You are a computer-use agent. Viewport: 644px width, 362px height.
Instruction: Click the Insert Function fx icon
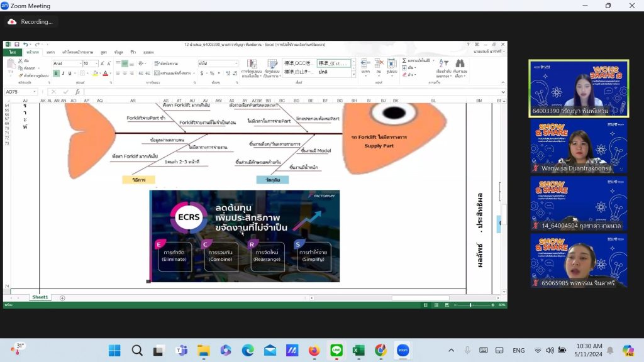77,92
